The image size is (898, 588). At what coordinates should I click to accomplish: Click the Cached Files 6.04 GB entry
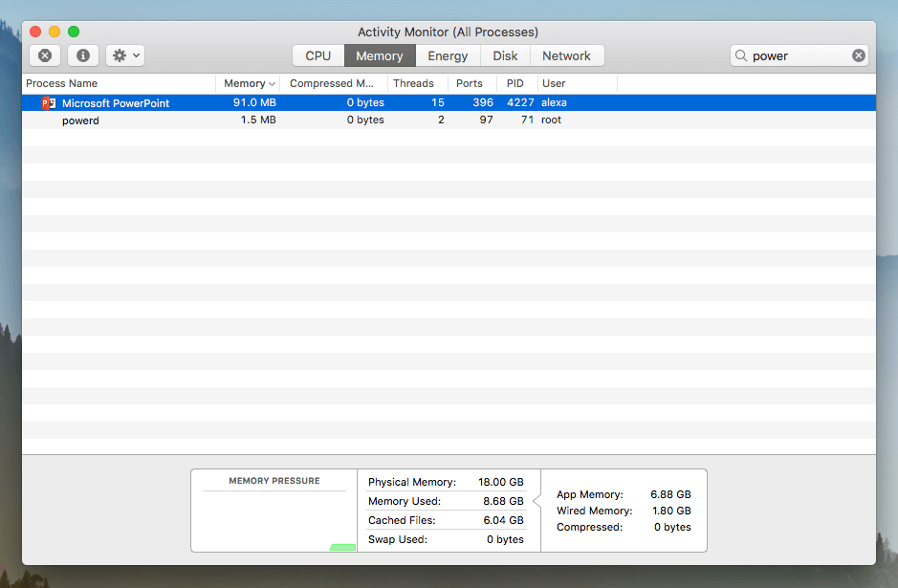tap(446, 520)
